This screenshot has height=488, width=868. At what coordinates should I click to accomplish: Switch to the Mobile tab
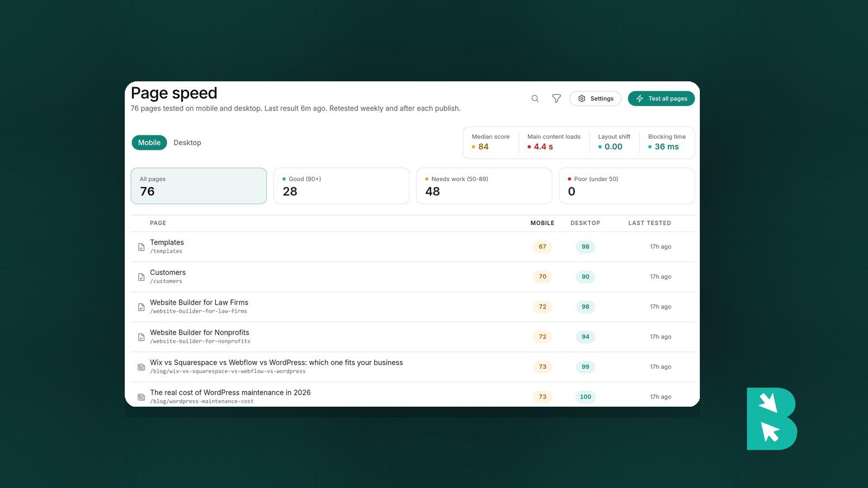[x=149, y=143]
